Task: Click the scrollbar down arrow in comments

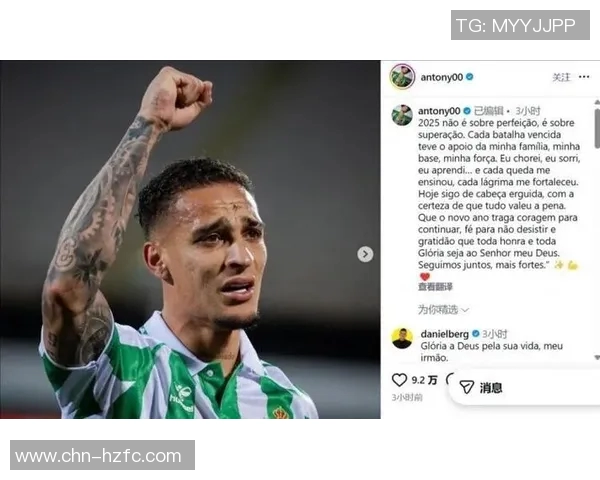Action: click(597, 357)
